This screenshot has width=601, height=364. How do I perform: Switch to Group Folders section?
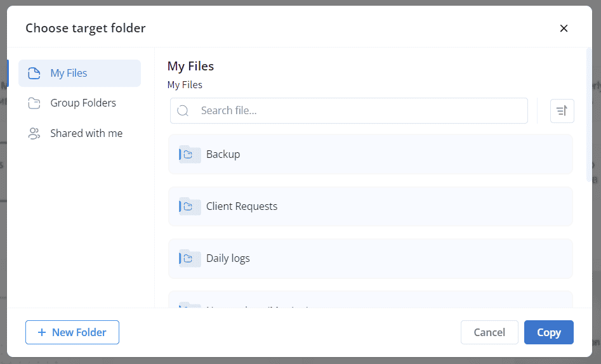[x=79, y=103]
